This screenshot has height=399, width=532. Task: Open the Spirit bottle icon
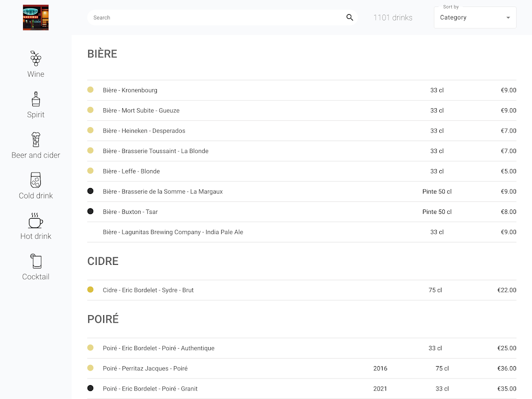tap(36, 99)
